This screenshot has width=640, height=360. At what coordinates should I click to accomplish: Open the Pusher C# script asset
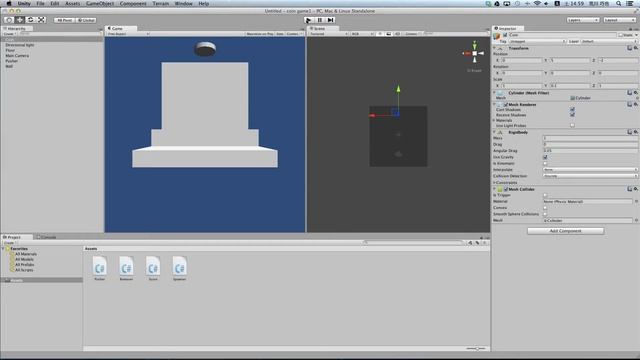tap(100, 268)
